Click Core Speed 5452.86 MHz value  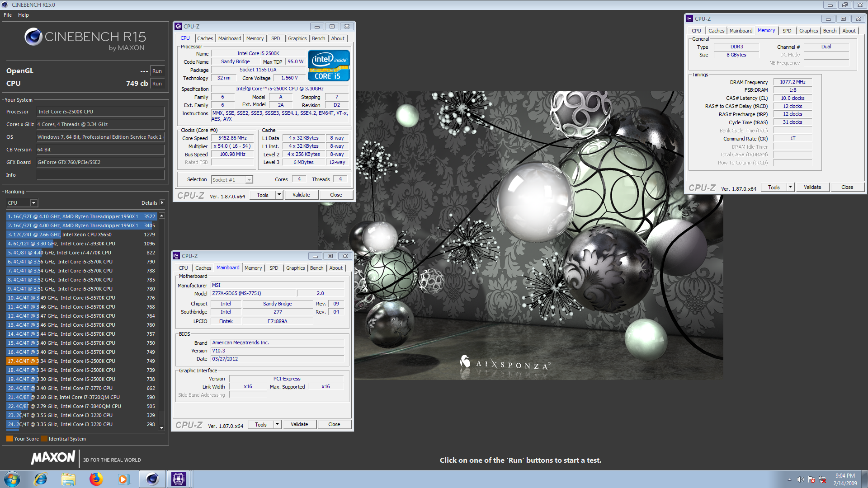232,138
